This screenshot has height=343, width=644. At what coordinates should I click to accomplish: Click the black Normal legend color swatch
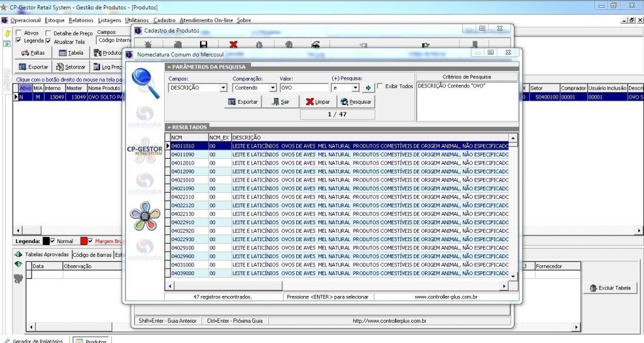click(x=46, y=241)
